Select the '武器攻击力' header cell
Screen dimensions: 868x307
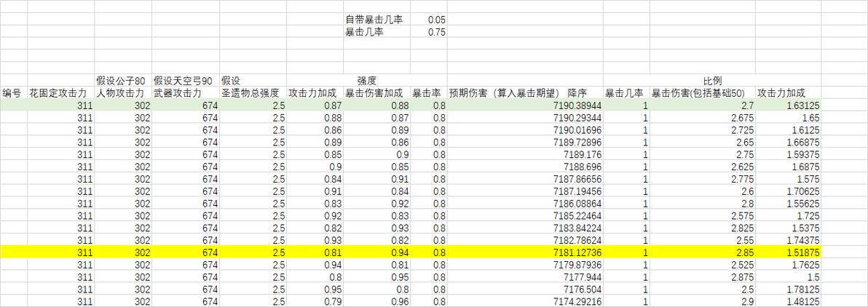click(186, 92)
